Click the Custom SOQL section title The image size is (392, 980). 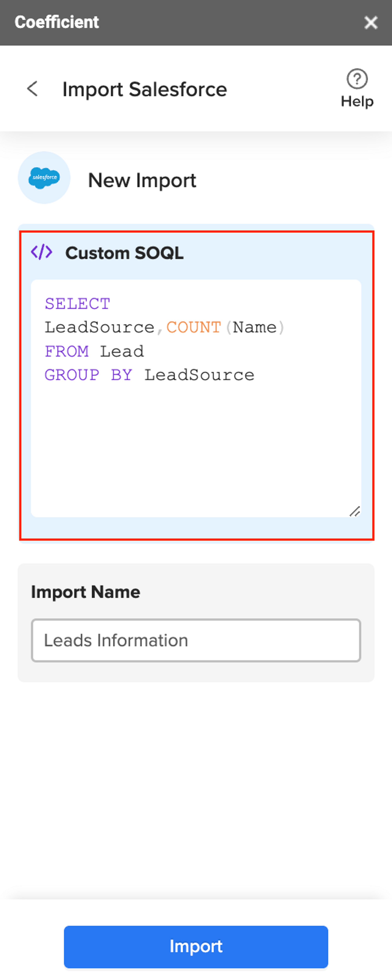pos(124,253)
